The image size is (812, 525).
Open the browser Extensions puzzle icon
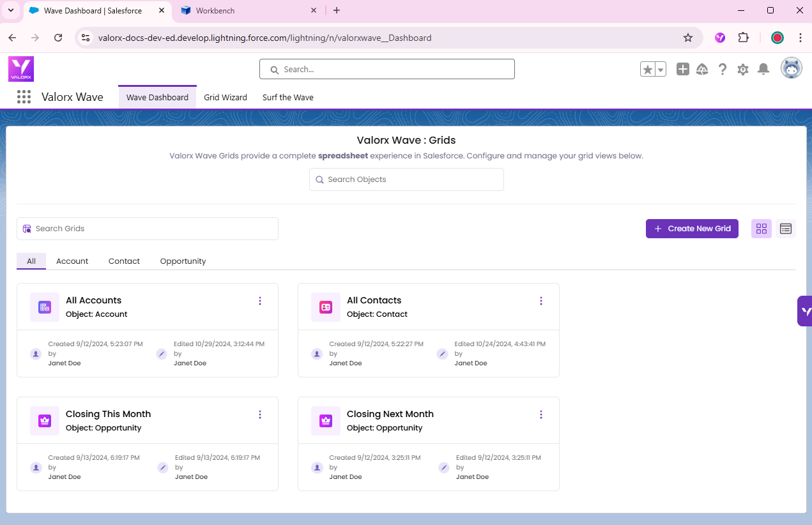[743, 38]
